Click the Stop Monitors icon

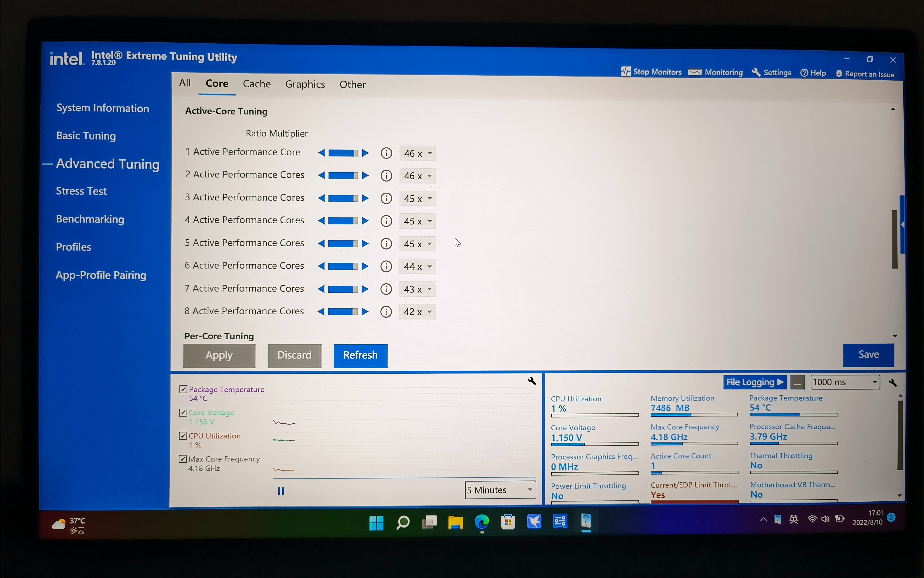coord(626,72)
